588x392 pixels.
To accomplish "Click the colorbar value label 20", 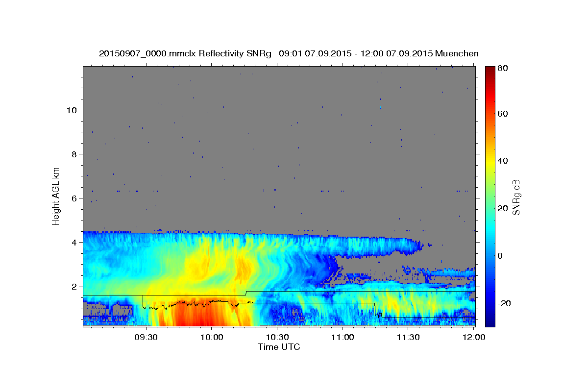I will 504,208.
